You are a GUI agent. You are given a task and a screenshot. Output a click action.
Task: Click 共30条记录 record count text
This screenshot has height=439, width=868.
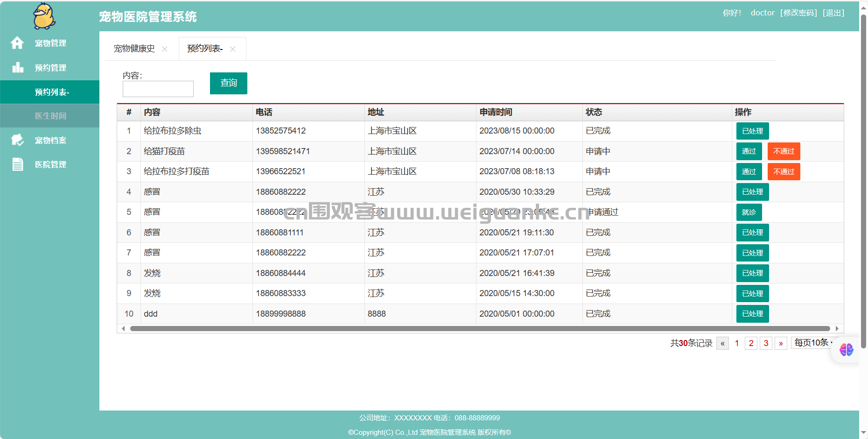[692, 343]
